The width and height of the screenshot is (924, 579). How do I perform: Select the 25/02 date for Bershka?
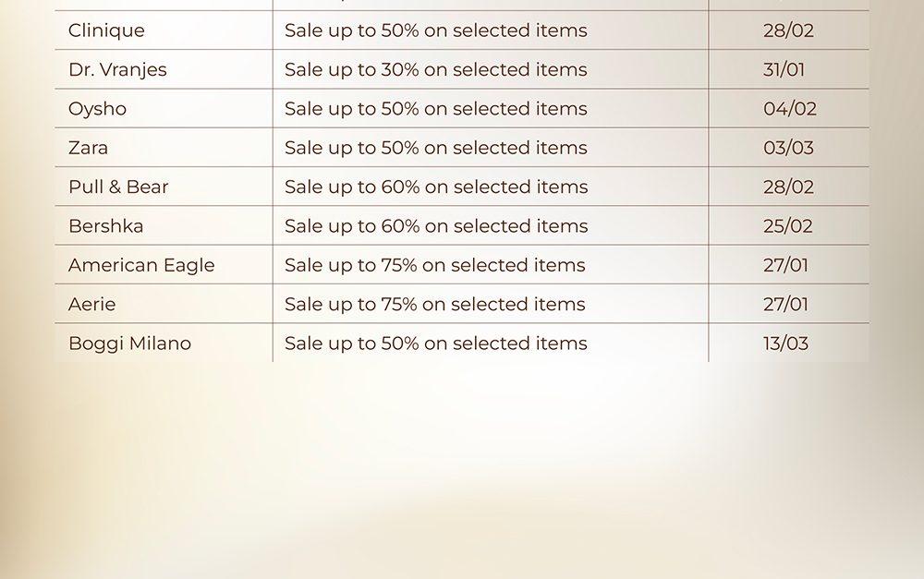coord(788,226)
